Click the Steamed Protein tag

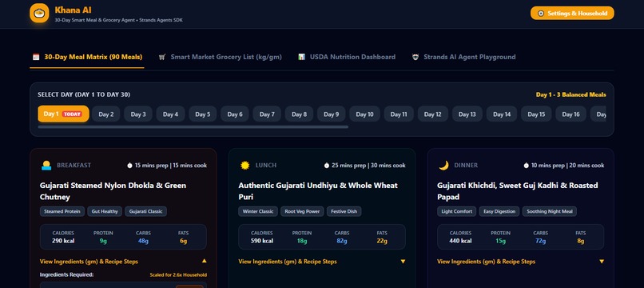pos(62,211)
